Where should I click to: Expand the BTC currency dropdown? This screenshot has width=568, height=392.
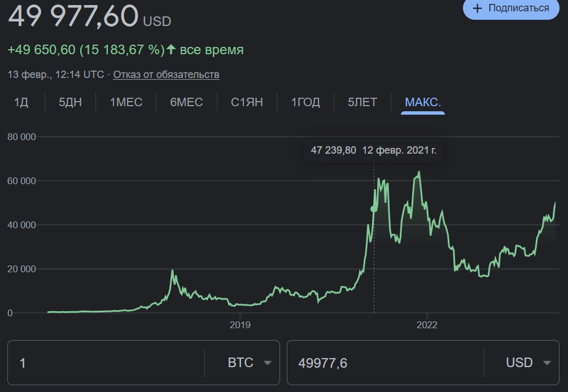point(250,363)
